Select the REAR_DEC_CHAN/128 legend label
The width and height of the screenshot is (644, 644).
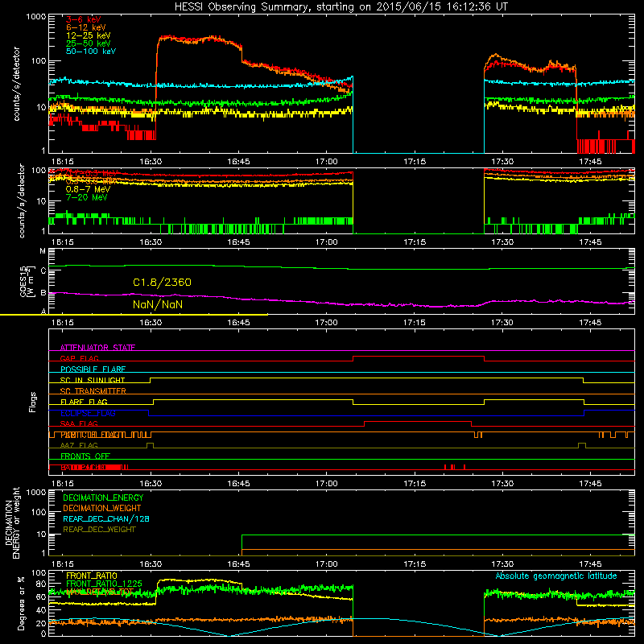click(106, 518)
